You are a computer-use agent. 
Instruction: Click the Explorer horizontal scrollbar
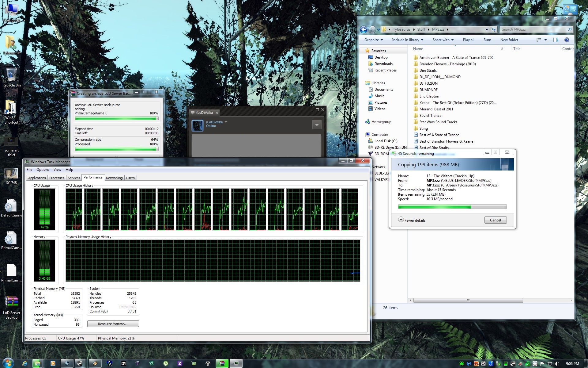point(468,301)
